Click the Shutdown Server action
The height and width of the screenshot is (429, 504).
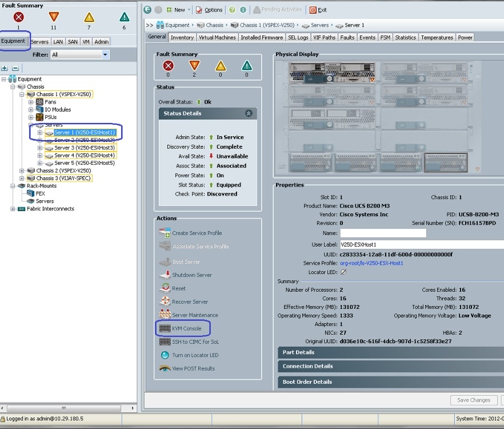[191, 275]
